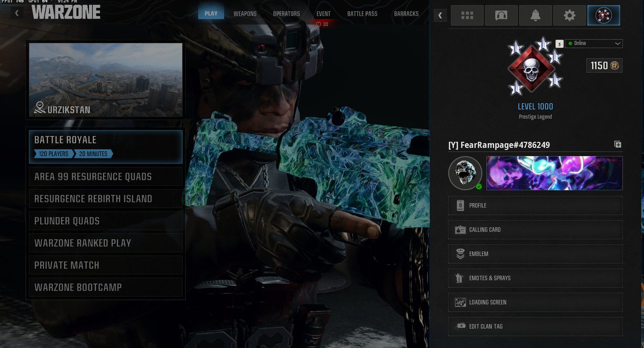The width and height of the screenshot is (644, 348).
Task: Click the Emotes & Sprays row's icon
Action: (460, 278)
